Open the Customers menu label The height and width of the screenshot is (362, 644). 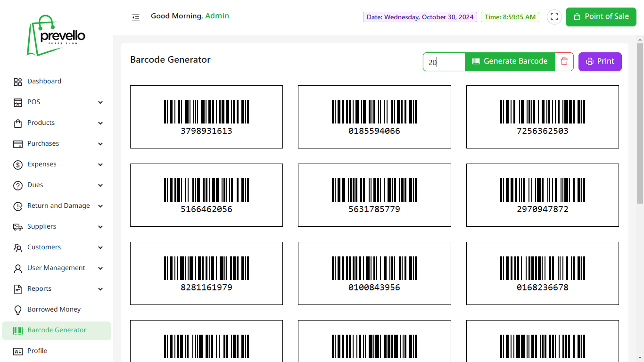click(x=44, y=247)
